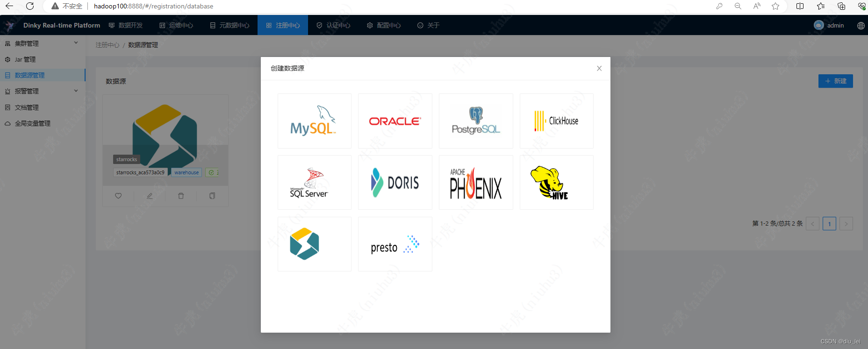Pick the PostgreSQL data source card
This screenshot has height=349, width=868.
click(476, 121)
